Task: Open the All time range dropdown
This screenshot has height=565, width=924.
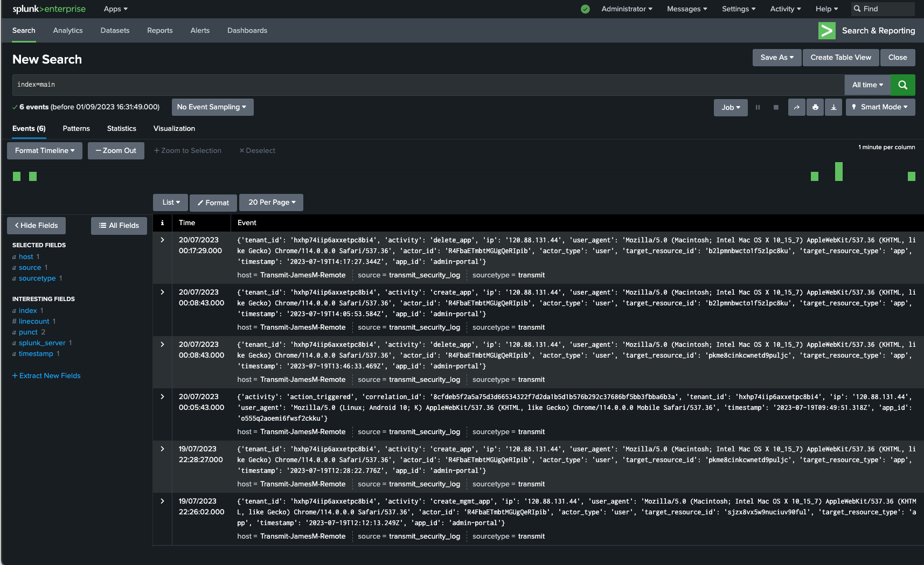Action: pyautogui.click(x=867, y=85)
